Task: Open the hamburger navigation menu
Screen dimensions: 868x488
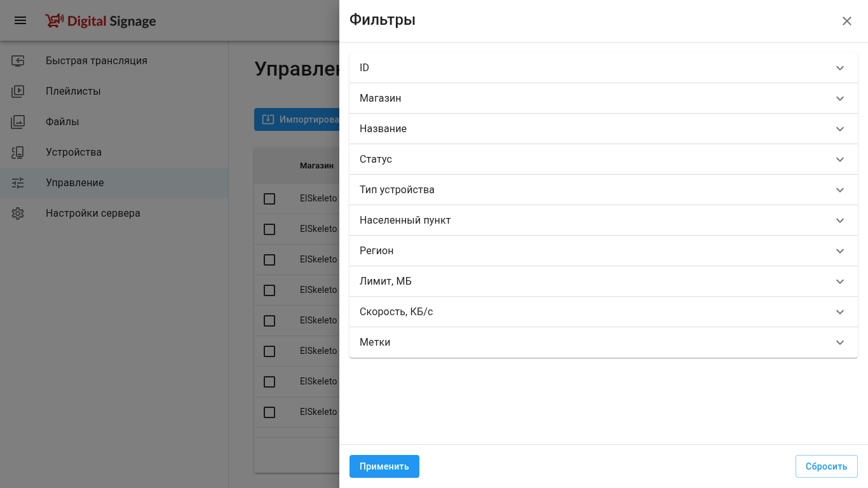Action: coord(20,20)
